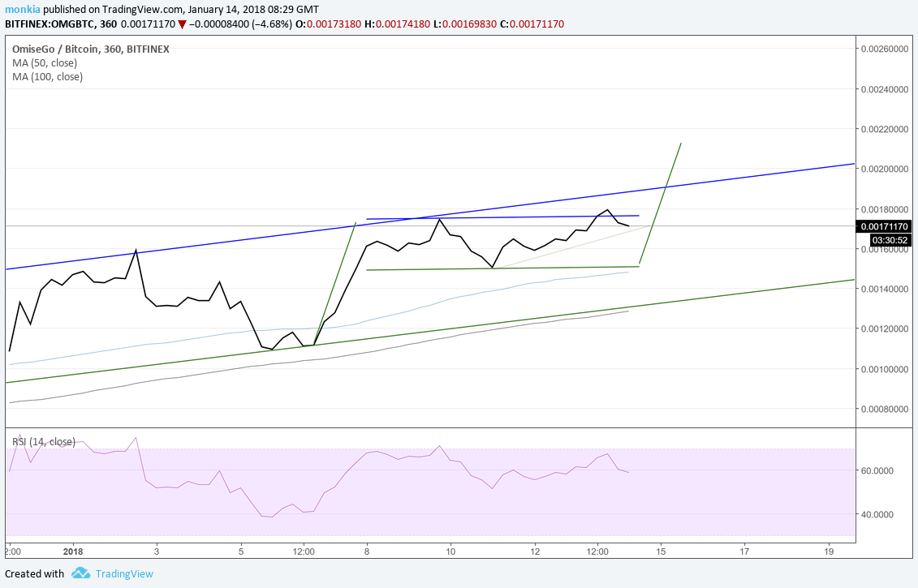
Task: Click the 0.00180000 price axis label
Action: point(885,209)
